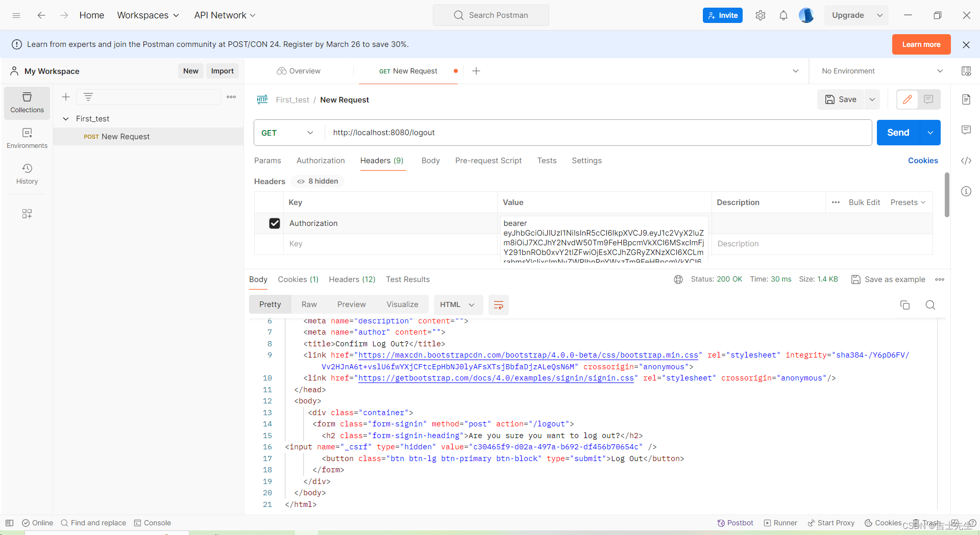This screenshot has width=980, height=535.
Task: Open the code snippet icon
Action: pyautogui.click(x=966, y=161)
